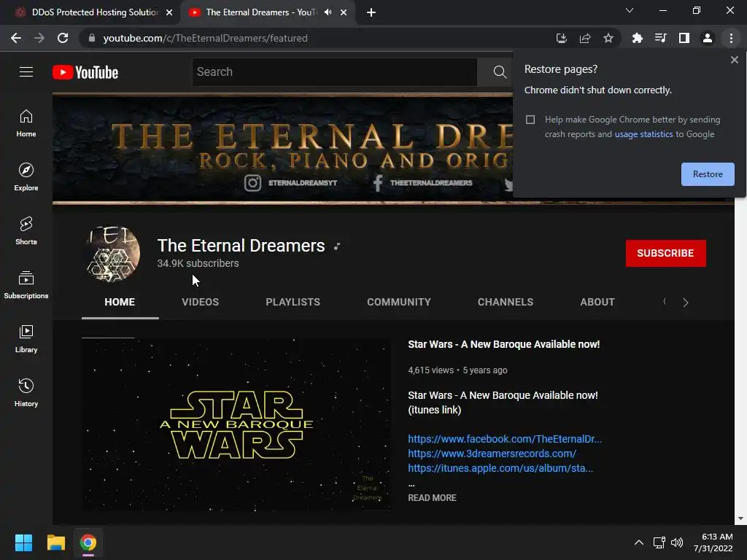The width and height of the screenshot is (747, 560).
Task: Open Subscriptions in the sidebar
Action: click(x=26, y=285)
